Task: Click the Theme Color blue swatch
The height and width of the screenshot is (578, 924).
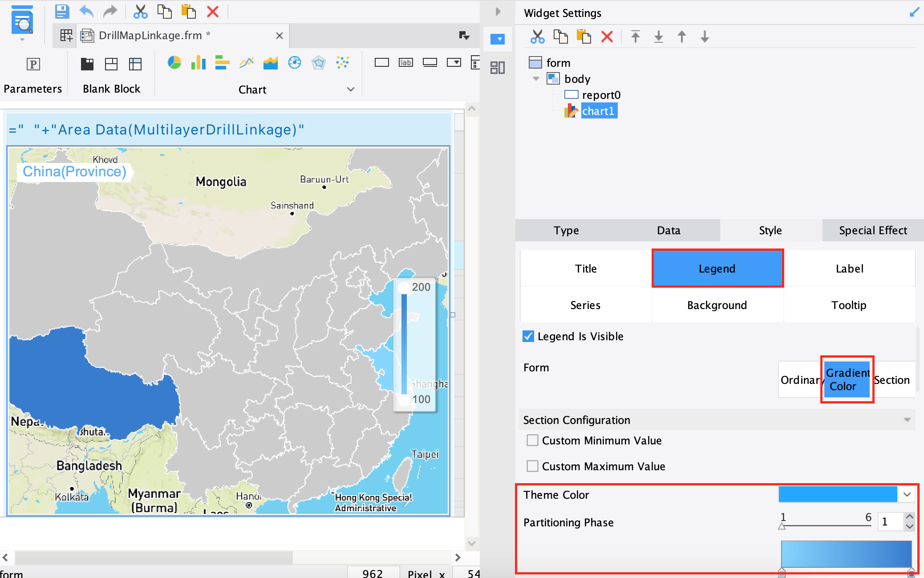Action: click(x=838, y=494)
